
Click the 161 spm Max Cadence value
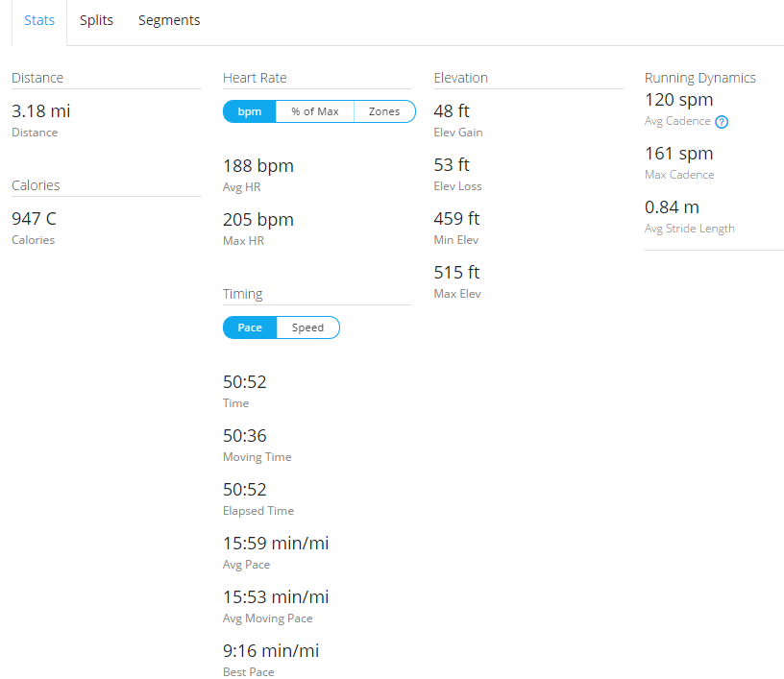tap(679, 154)
